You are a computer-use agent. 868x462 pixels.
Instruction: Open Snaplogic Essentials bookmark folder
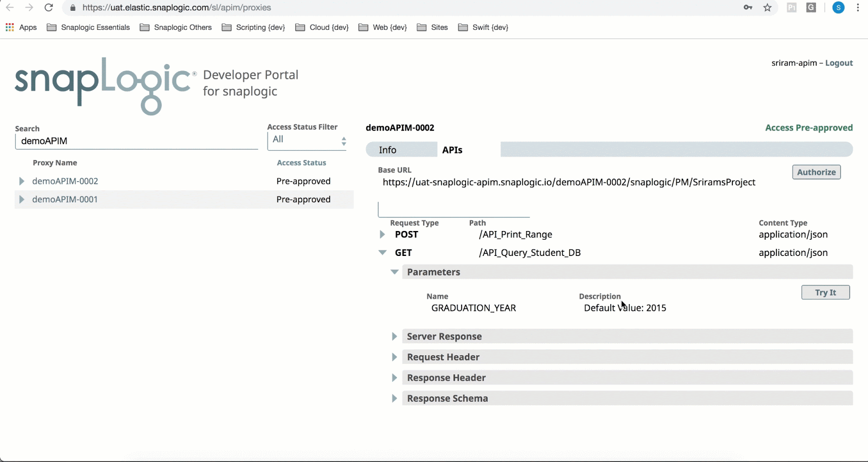(x=88, y=27)
